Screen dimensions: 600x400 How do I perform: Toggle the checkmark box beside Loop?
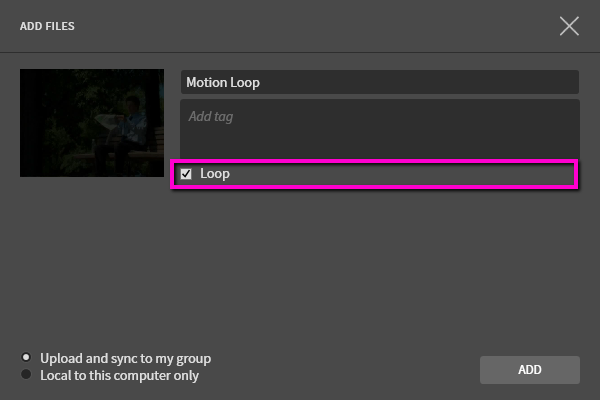click(186, 174)
